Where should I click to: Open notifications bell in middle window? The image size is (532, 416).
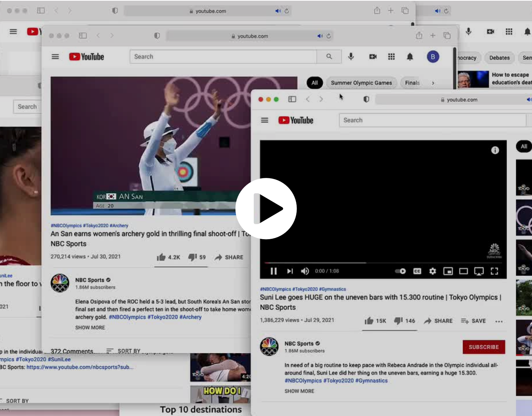[410, 56]
